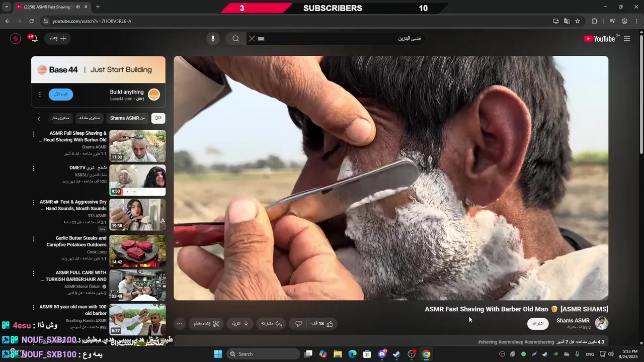Click the 'Soothing Hands ASMR' channel name
644x362 pixels.
pyautogui.click(x=86, y=321)
